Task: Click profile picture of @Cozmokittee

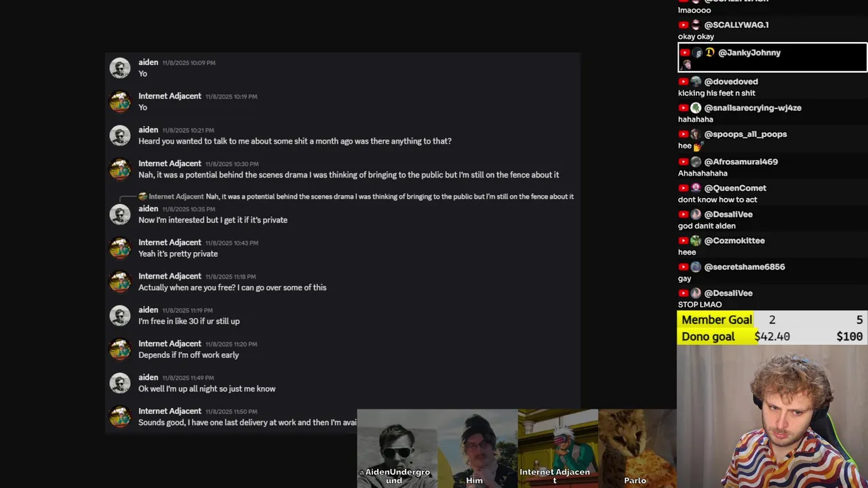Action: point(696,241)
